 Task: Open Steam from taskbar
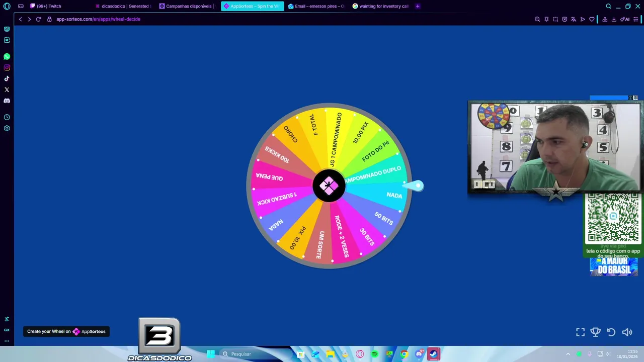click(x=433, y=354)
